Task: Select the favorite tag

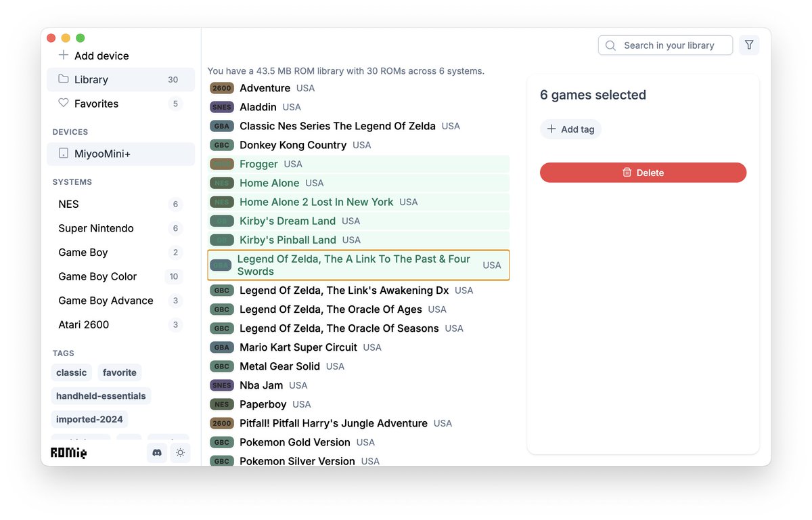Action: pyautogui.click(x=120, y=372)
